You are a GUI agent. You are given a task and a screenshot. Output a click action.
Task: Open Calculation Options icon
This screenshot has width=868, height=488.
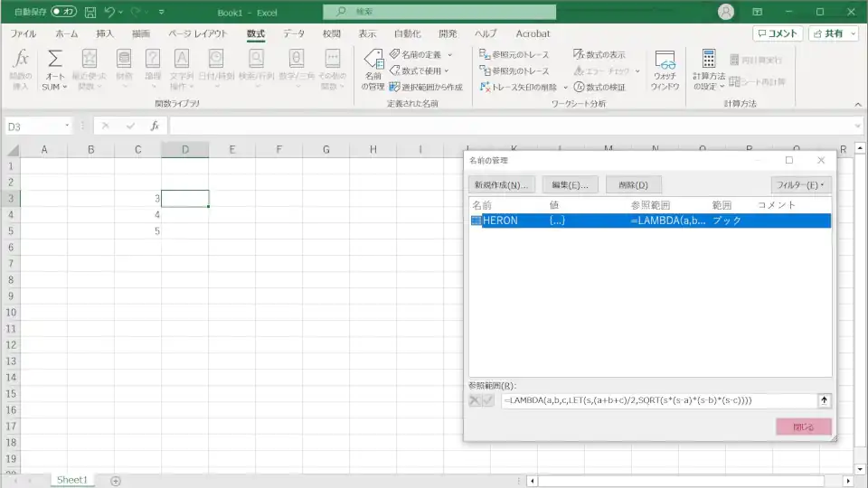[709, 59]
